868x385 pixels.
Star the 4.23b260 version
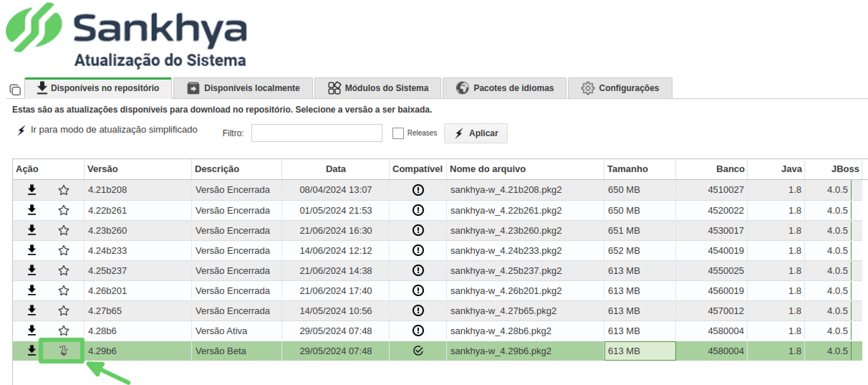click(63, 230)
